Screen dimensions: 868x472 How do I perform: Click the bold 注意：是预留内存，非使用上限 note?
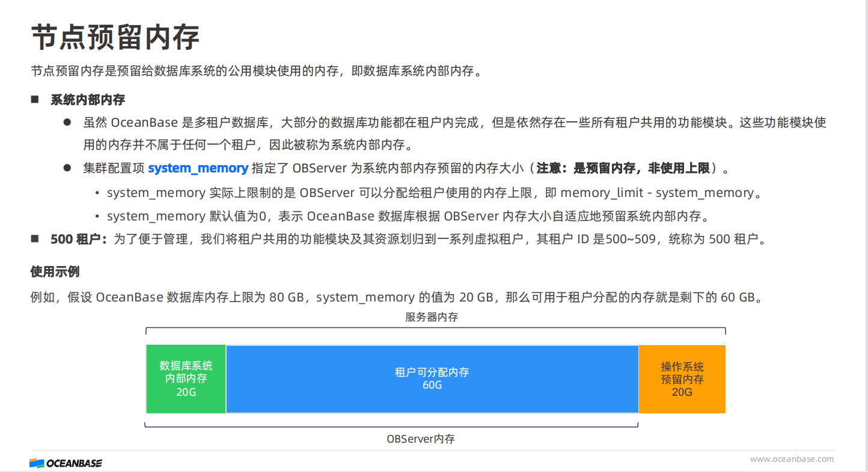623,169
